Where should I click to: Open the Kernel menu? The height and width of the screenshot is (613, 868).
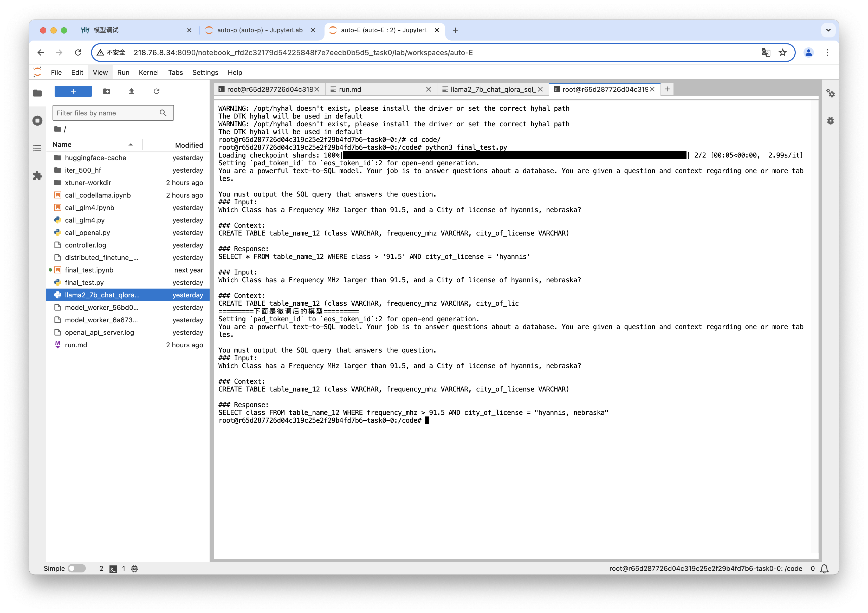(148, 73)
